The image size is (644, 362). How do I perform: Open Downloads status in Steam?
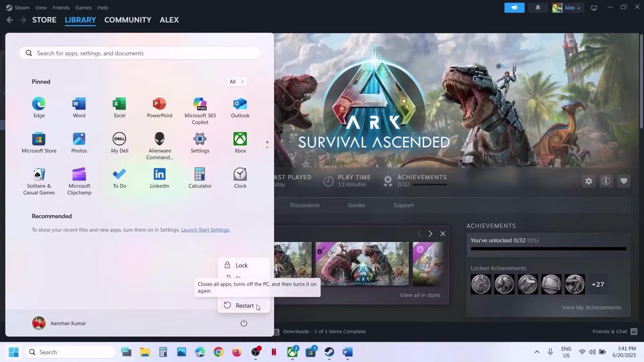click(319, 331)
